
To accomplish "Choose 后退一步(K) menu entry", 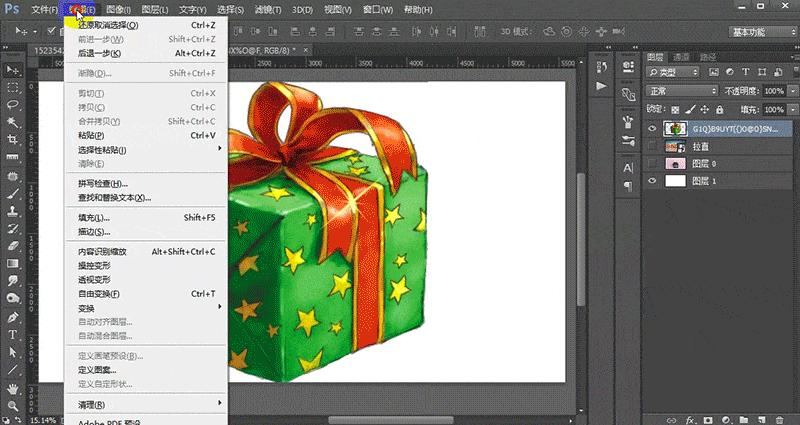I will [x=146, y=53].
